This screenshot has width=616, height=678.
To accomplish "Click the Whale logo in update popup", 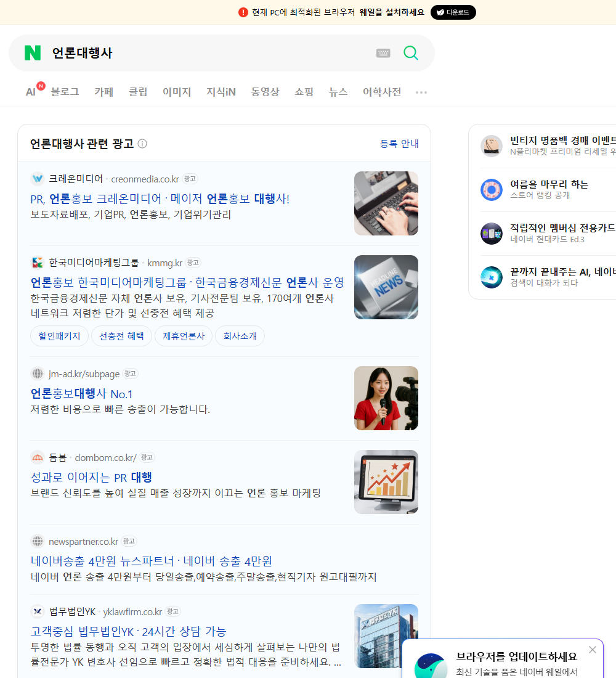I will click(x=431, y=666).
